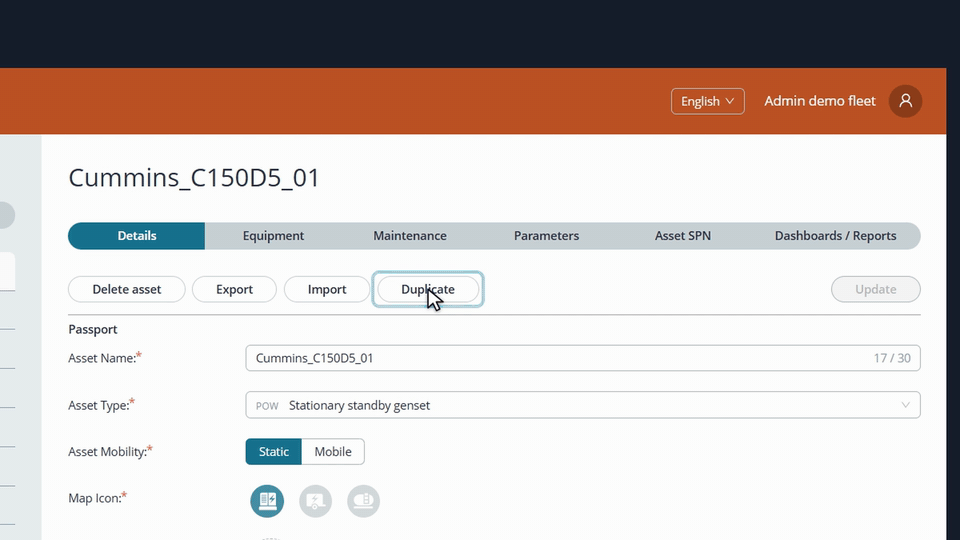Viewport: 960px width, 540px height.
Task: Open the Asset SPN tab
Action: point(683,236)
